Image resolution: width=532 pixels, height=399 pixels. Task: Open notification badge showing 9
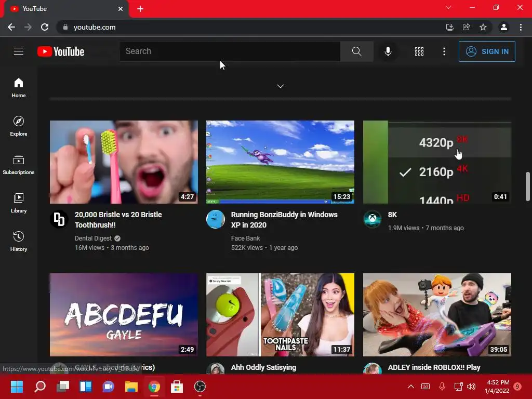(518, 387)
